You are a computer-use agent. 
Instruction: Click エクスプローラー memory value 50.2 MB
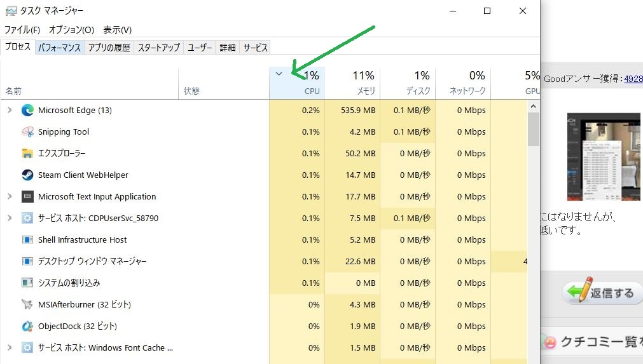coord(360,154)
